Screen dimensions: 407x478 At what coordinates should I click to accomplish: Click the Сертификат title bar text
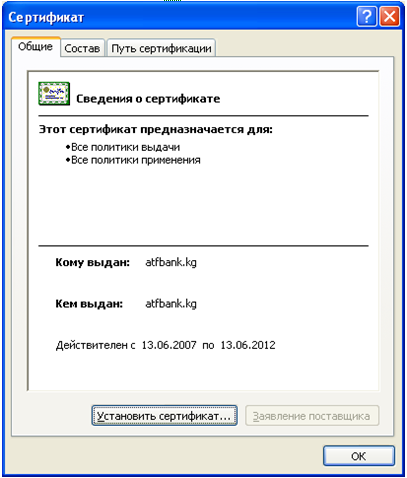[x=46, y=17]
